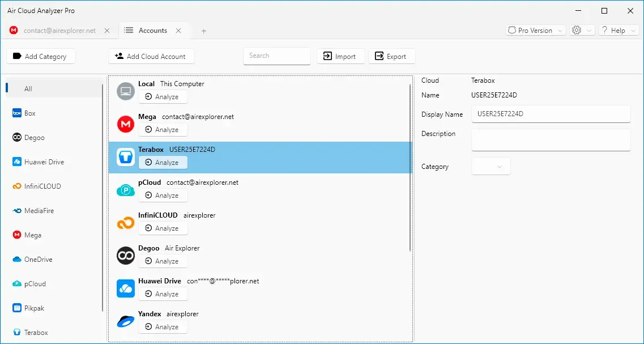Expand the Pro Version dropdown arrow
644x344 pixels.
coord(560,31)
